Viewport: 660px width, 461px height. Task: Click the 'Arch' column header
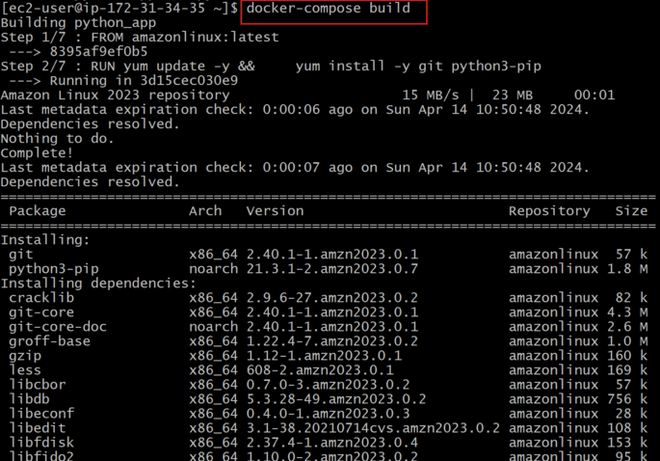(x=205, y=211)
